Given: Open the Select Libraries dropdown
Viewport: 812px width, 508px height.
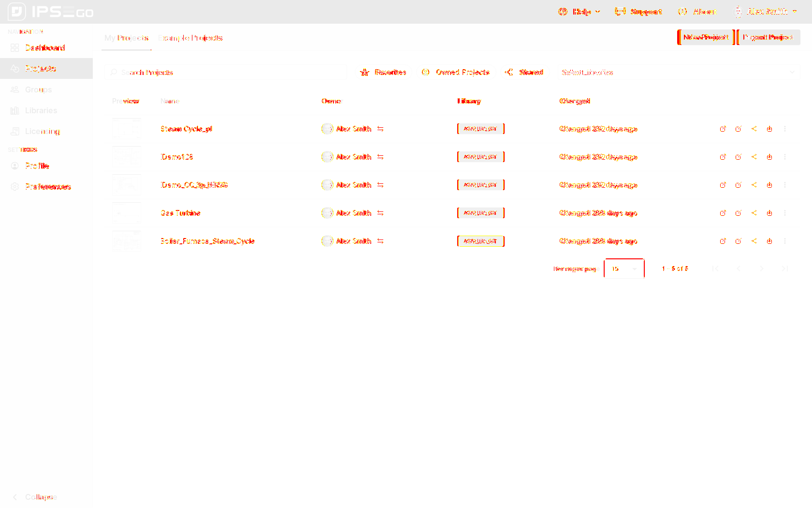Looking at the screenshot, I should [678, 73].
